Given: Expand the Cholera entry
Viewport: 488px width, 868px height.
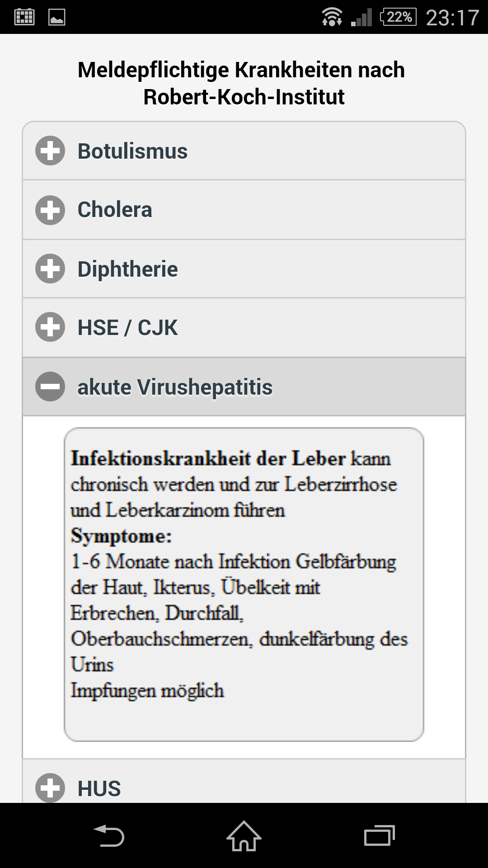Looking at the screenshot, I should [x=244, y=210].
